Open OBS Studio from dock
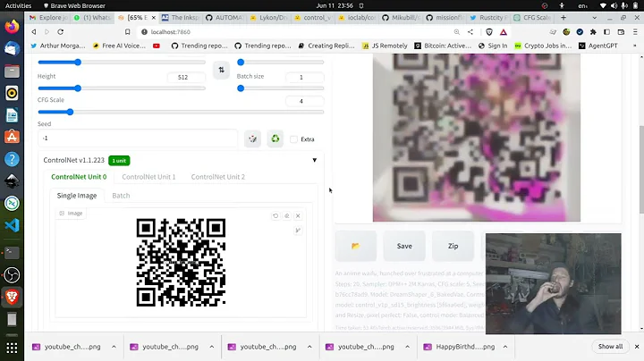 coord(12,275)
